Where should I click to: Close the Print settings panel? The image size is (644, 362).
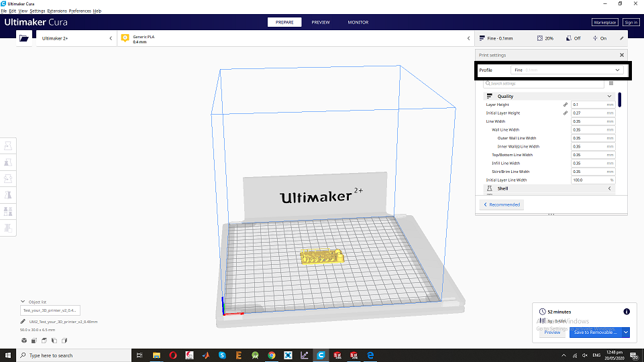622,55
